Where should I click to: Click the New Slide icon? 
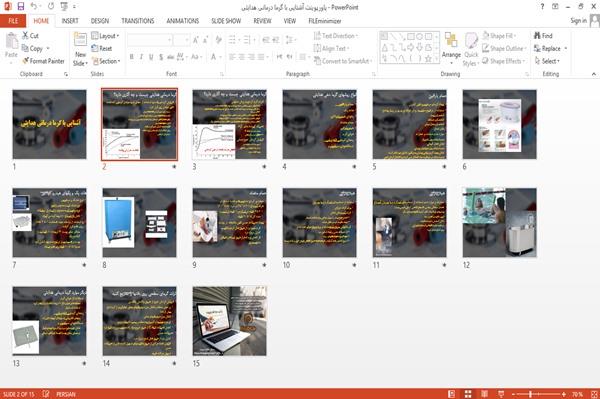point(80,40)
